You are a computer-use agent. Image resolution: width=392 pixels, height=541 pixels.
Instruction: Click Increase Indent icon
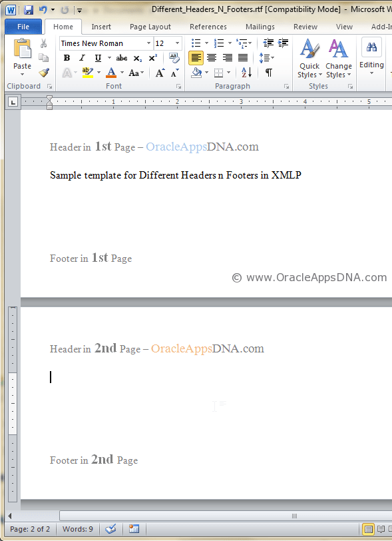[x=284, y=43]
